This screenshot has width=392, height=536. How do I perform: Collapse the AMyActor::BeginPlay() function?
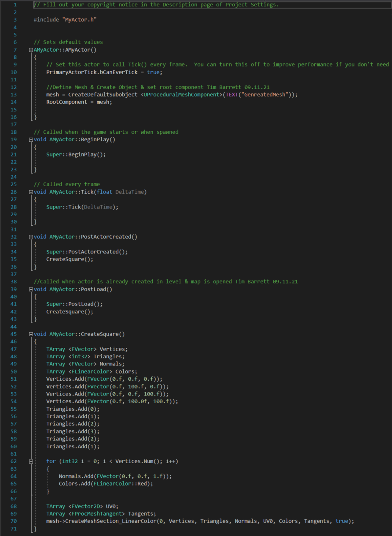pyautogui.click(x=31, y=140)
